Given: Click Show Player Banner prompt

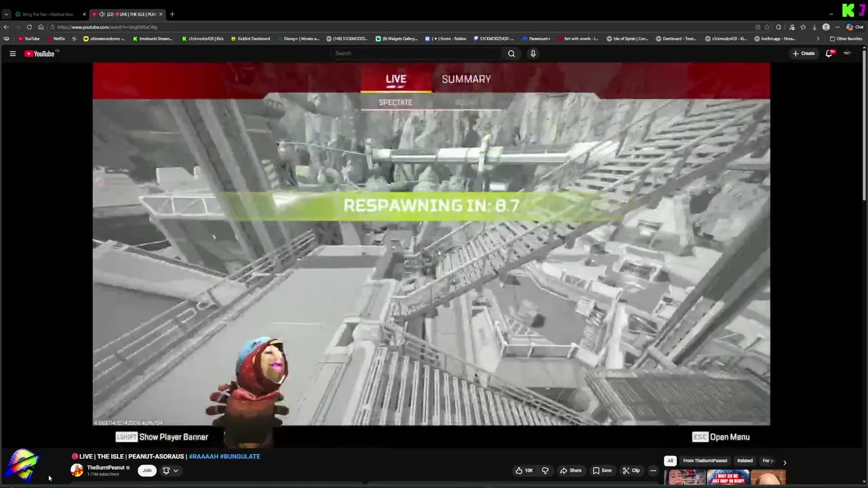Looking at the screenshot, I should click(x=162, y=437).
